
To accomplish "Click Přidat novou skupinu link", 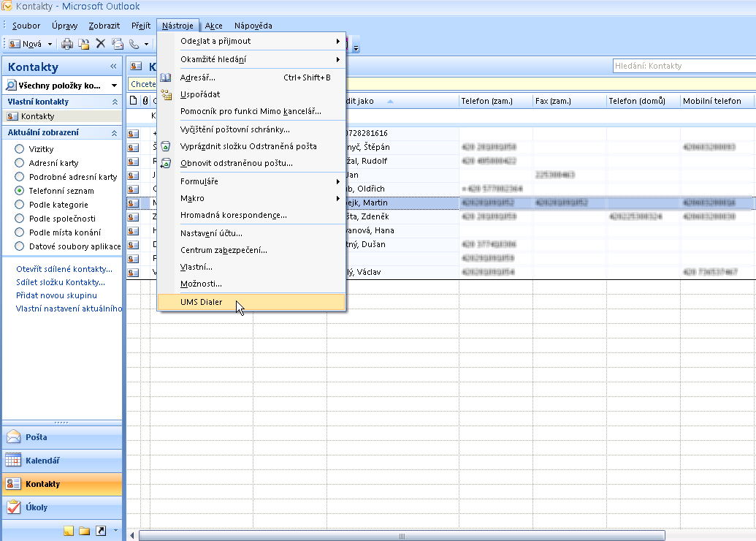I will [56, 295].
